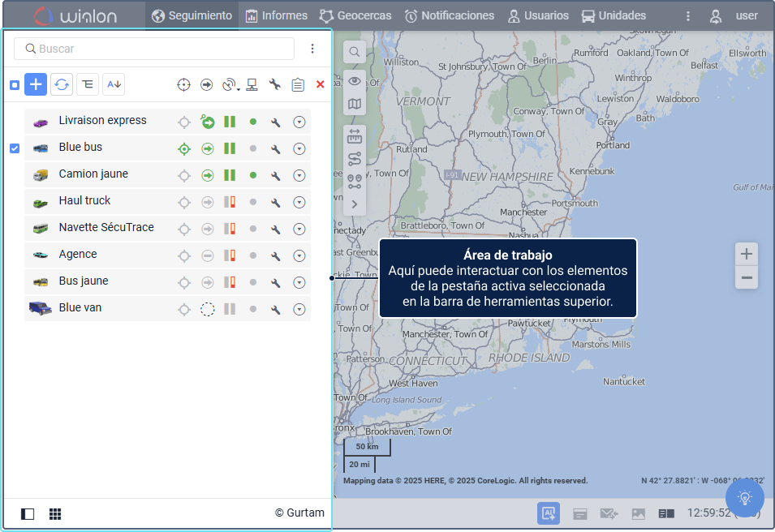Click into the Buscar search field

click(154, 49)
